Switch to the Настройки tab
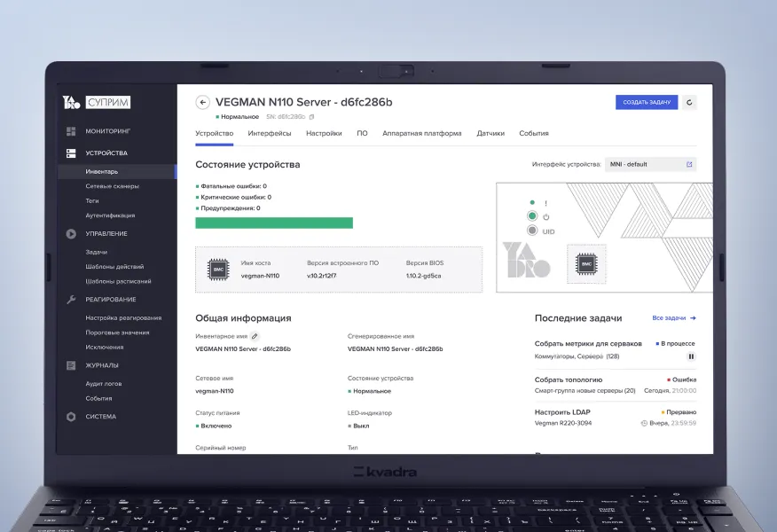 [324, 133]
